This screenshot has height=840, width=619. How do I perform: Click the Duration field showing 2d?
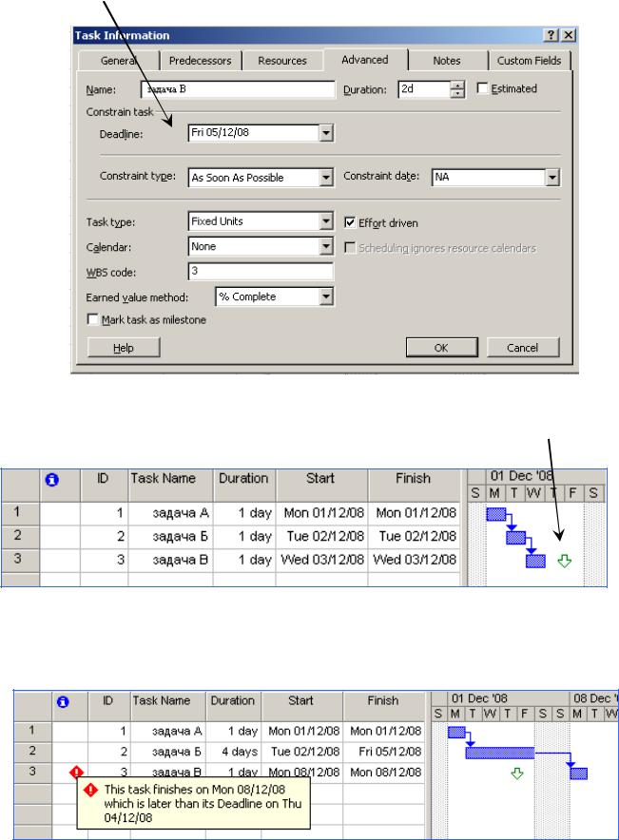pyautogui.click(x=424, y=89)
